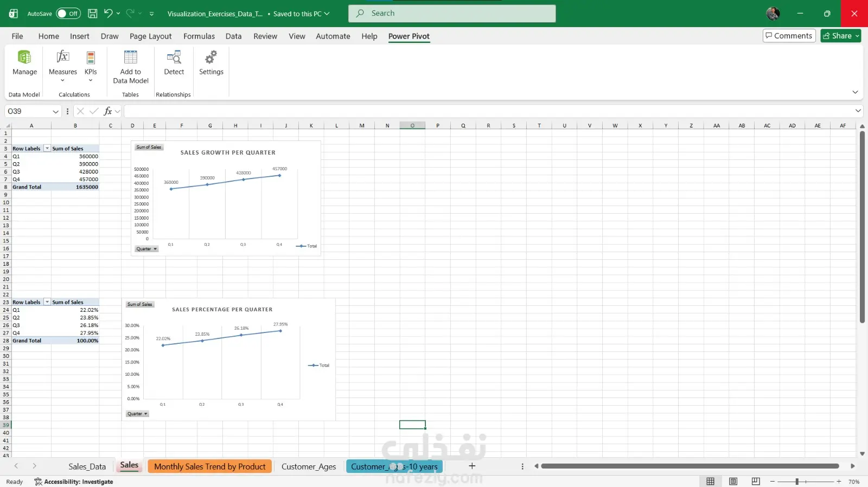The height and width of the screenshot is (487, 868).
Task: Click the Share button
Action: point(841,36)
